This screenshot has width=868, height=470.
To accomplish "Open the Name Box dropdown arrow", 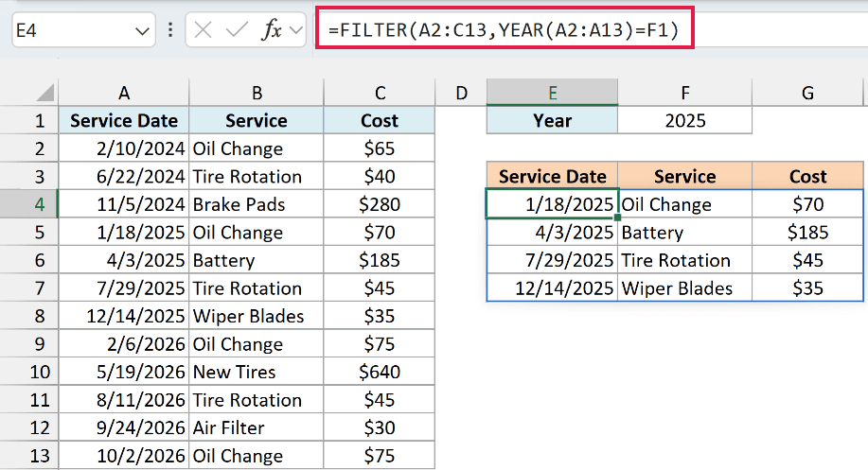I will tap(142, 31).
